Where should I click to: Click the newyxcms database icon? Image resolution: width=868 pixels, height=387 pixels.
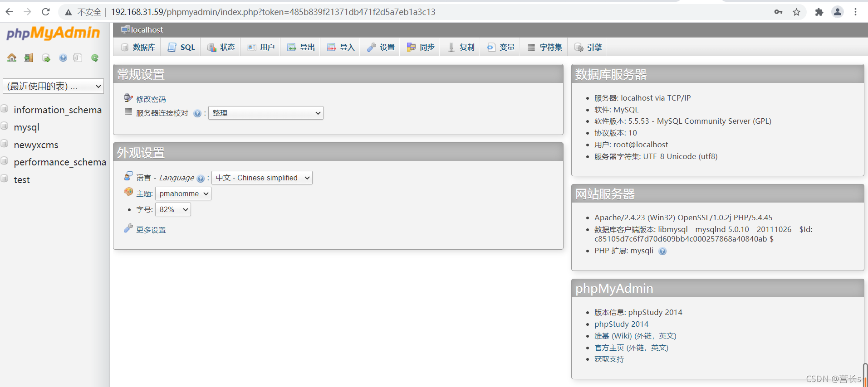coord(5,144)
